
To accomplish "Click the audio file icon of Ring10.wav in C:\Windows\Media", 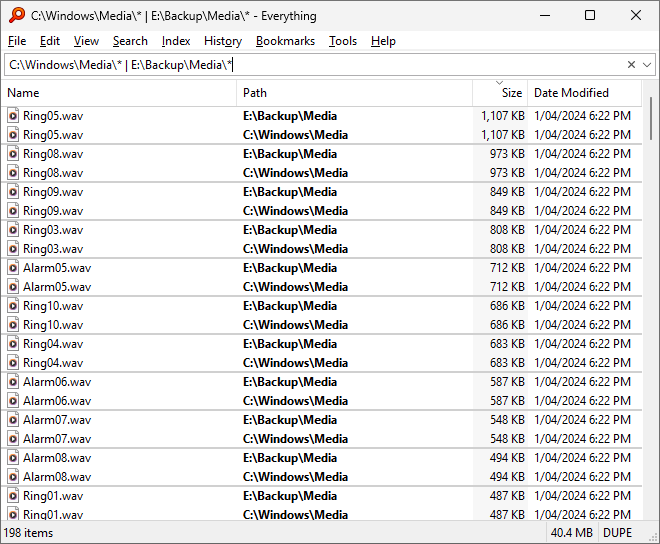I will pos(13,325).
